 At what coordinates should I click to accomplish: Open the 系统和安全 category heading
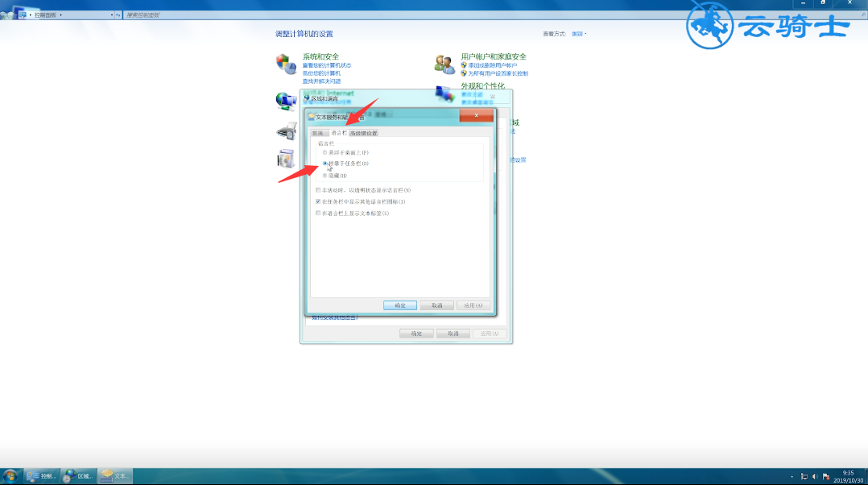pyautogui.click(x=320, y=56)
